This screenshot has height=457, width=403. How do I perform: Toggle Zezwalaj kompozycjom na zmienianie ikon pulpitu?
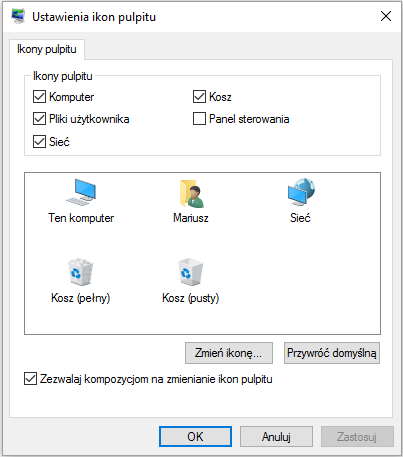point(30,379)
